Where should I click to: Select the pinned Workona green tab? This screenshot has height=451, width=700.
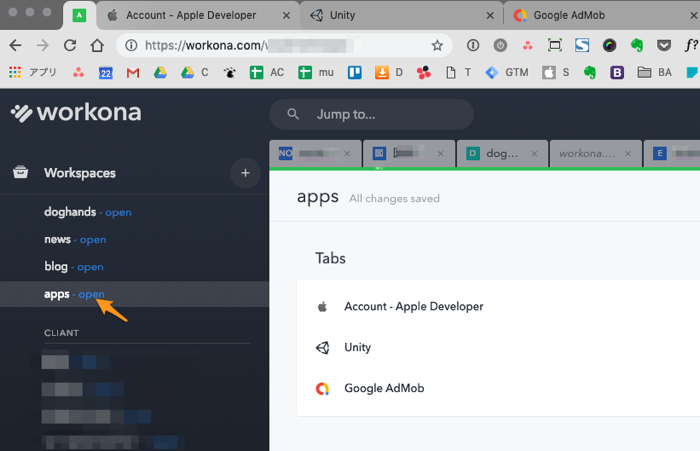[x=79, y=16]
